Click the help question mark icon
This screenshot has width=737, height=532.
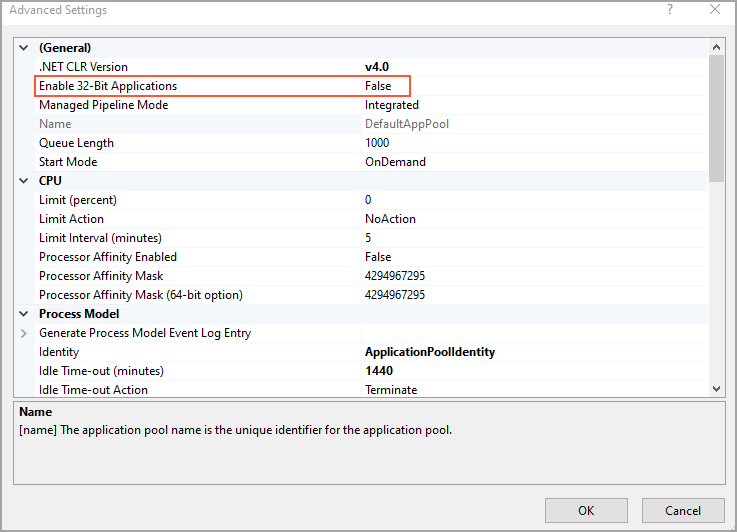coord(669,10)
